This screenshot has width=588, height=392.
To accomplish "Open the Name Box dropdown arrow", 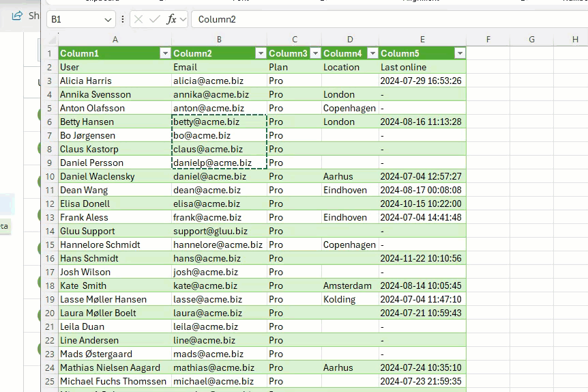I will [x=110, y=19].
